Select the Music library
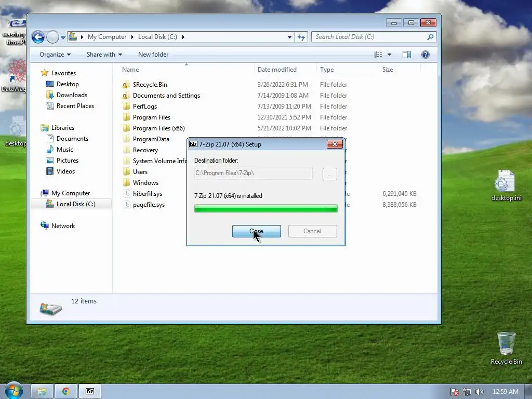 (65, 149)
